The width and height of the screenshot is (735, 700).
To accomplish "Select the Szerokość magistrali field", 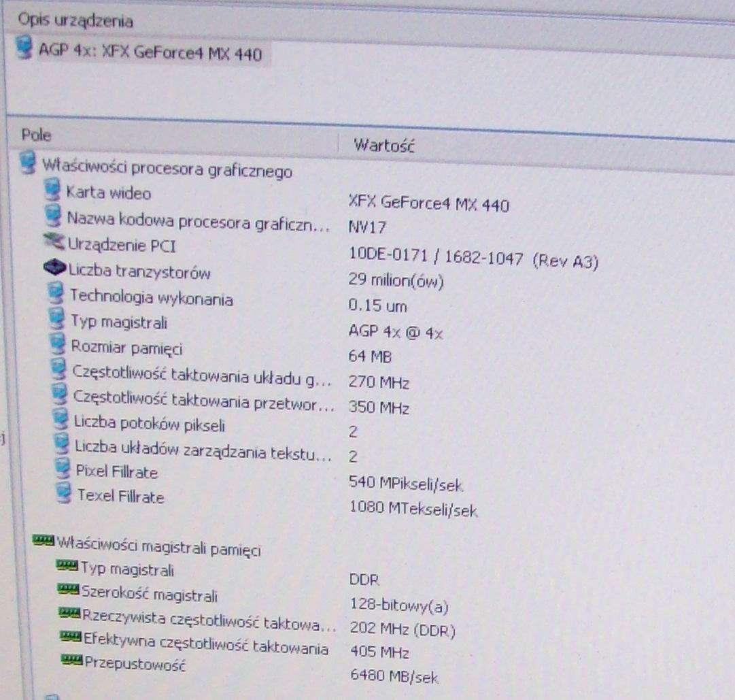I will [150, 594].
